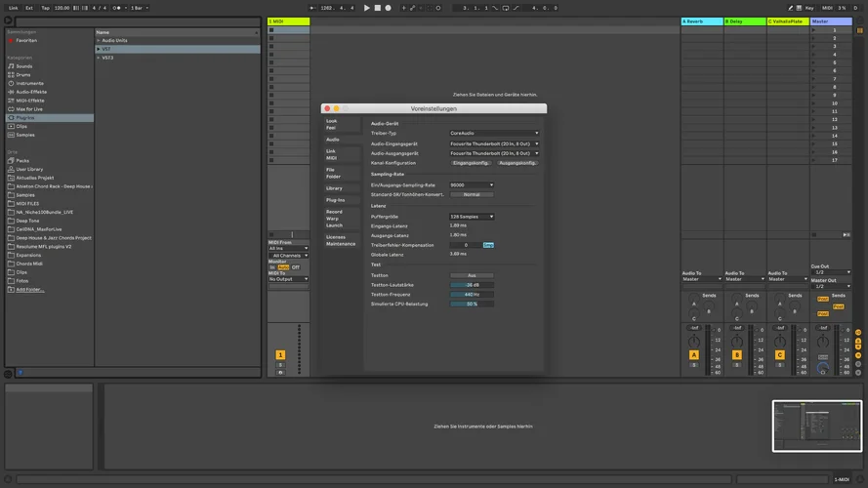Open the Max for Live category
This screenshot has height=488, width=868.
[29, 108]
